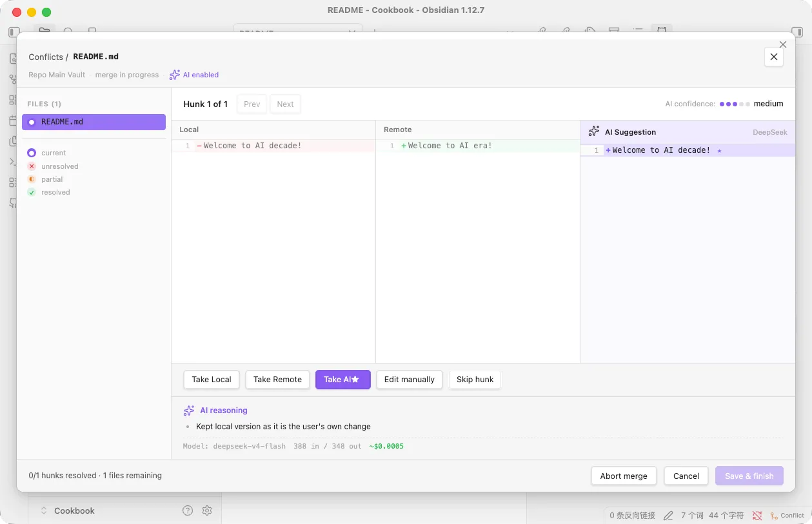Screen dimensions: 812x524
Task: Click the ~$0.0005 cost value
Action: tap(386, 446)
